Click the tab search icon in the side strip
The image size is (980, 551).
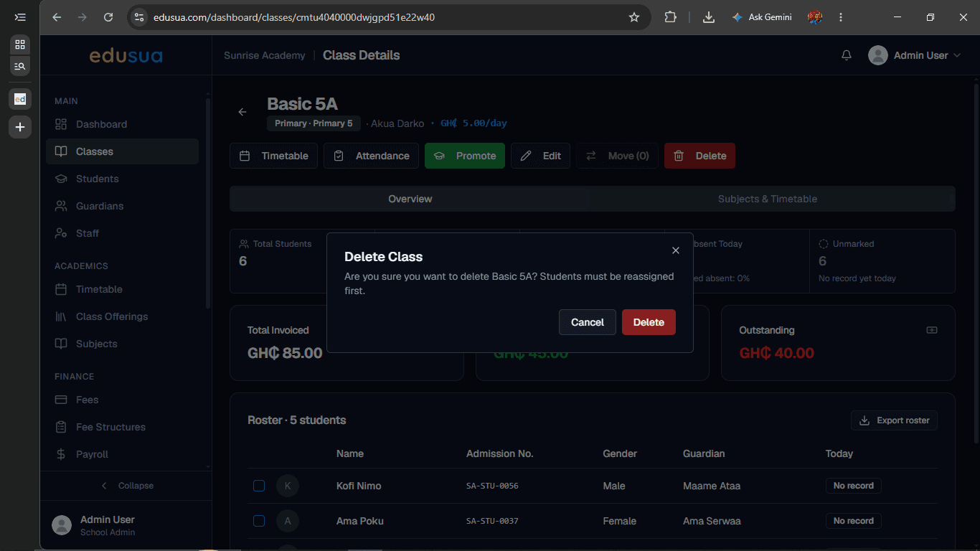[20, 66]
